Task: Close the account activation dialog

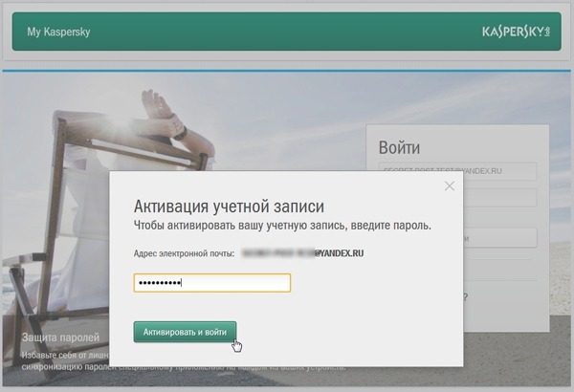Action: coord(450,185)
